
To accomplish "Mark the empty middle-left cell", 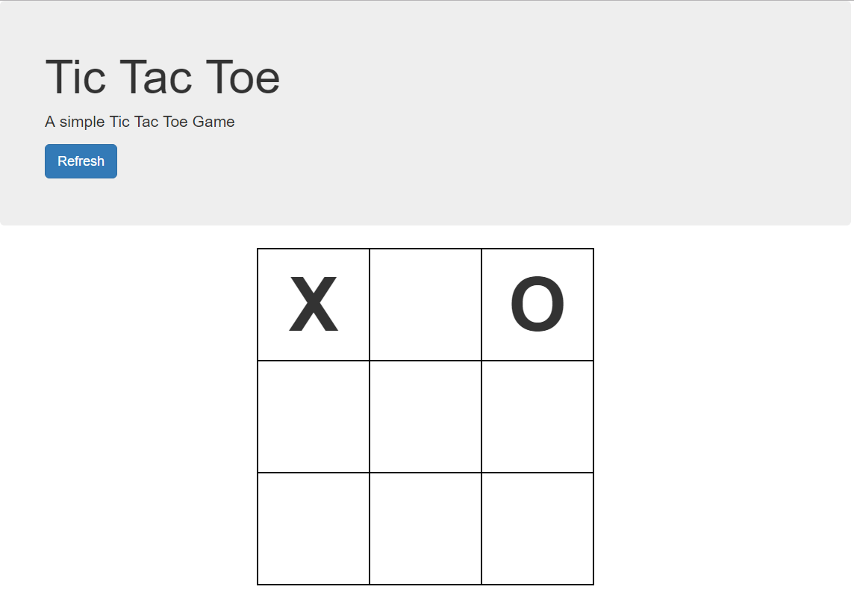I will coord(314,417).
